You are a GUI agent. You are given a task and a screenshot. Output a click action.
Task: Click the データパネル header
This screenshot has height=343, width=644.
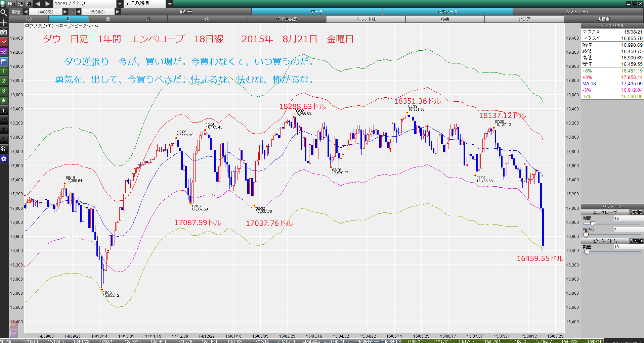612,26
